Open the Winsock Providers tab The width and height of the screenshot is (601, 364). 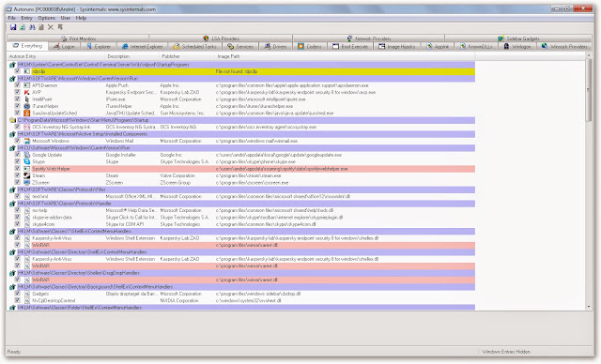coord(564,46)
